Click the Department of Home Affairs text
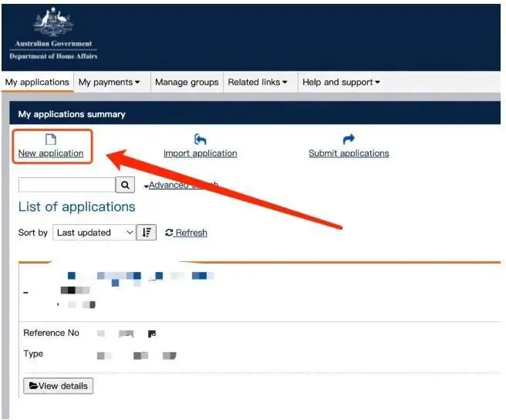The height and width of the screenshot is (420, 506). pos(53,56)
